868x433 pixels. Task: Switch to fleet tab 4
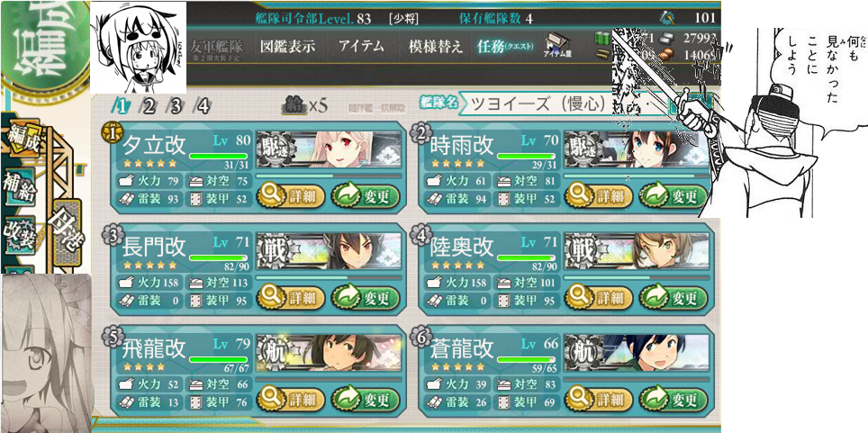click(x=203, y=105)
